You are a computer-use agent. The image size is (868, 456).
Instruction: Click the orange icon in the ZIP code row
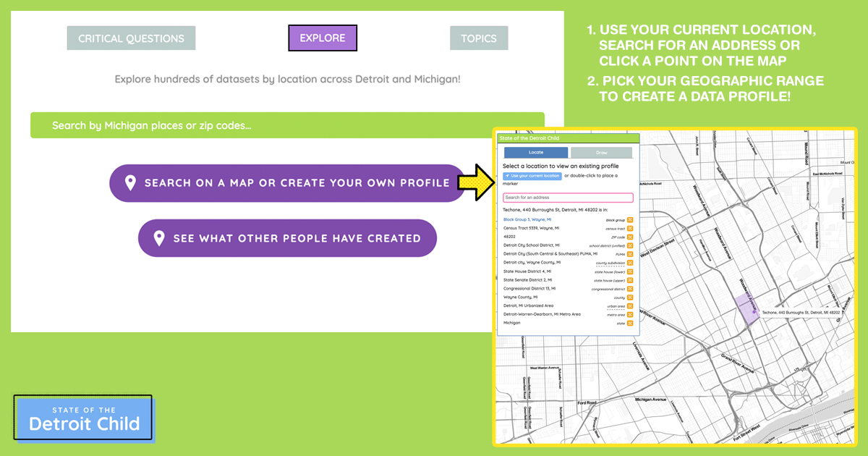[x=630, y=237]
